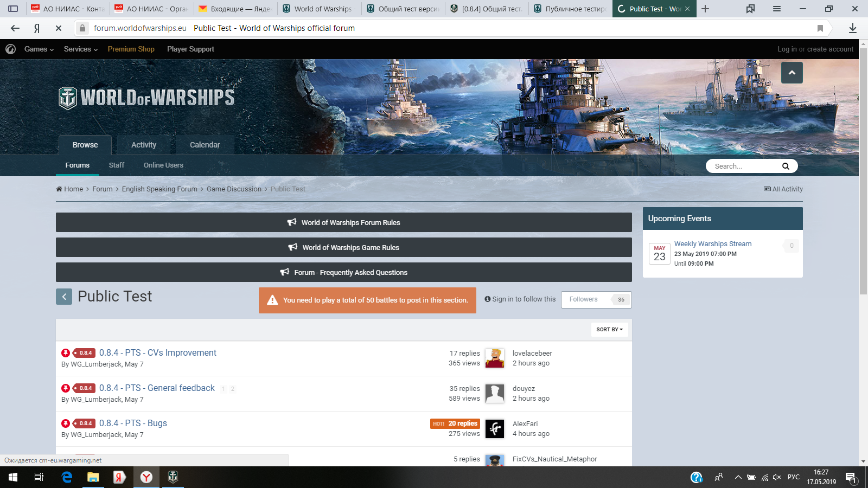Go to page 2 of General feedback topic
The height and width of the screenshot is (488, 868).
(x=233, y=389)
